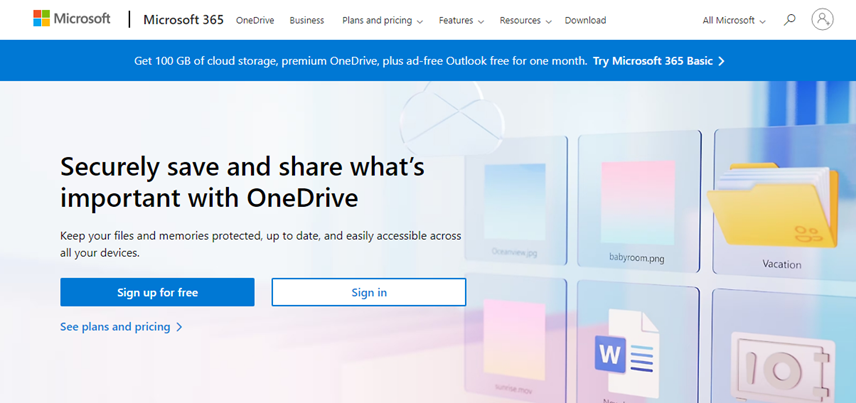Open the search magnifier icon

[789, 20]
